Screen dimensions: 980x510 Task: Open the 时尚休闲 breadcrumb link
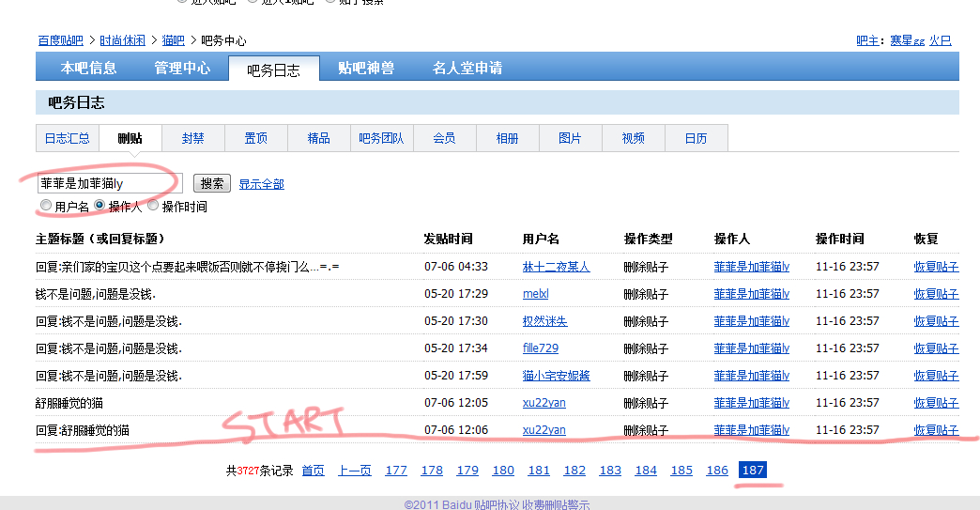tap(122, 40)
